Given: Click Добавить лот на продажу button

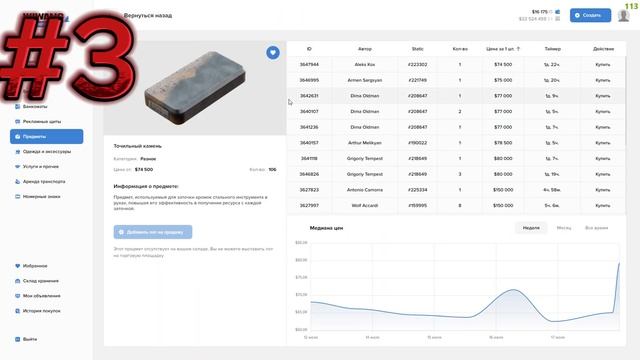Looking at the screenshot, I should (x=153, y=232).
